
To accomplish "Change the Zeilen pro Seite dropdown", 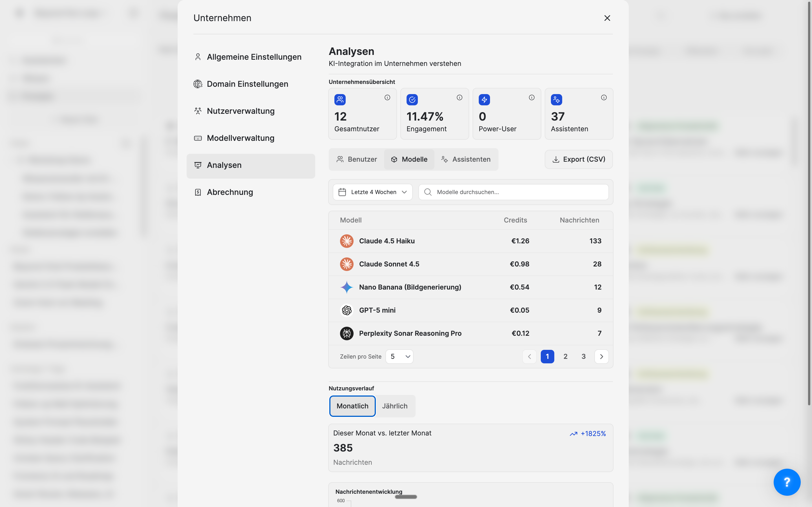I will click(399, 356).
